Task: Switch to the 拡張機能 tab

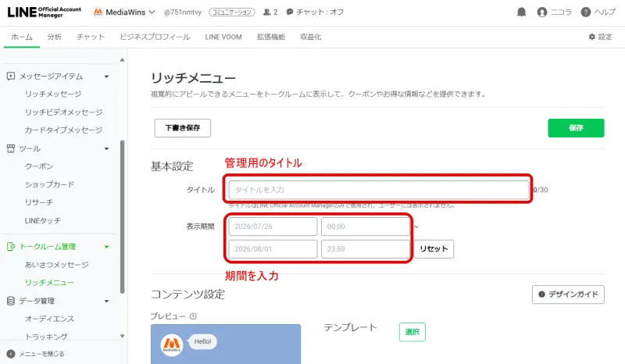Action: (271, 37)
